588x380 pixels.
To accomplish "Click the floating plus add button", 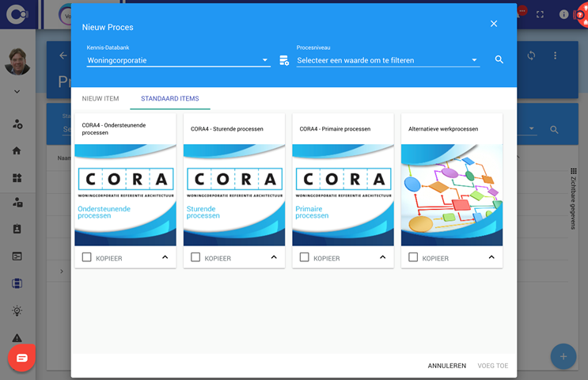I will pyautogui.click(x=563, y=356).
